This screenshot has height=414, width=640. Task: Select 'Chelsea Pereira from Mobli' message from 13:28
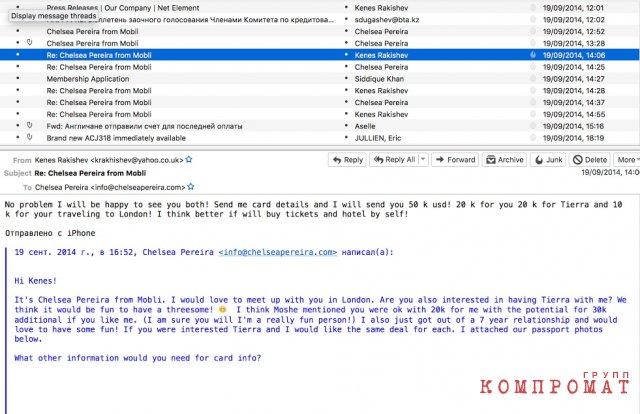point(92,43)
